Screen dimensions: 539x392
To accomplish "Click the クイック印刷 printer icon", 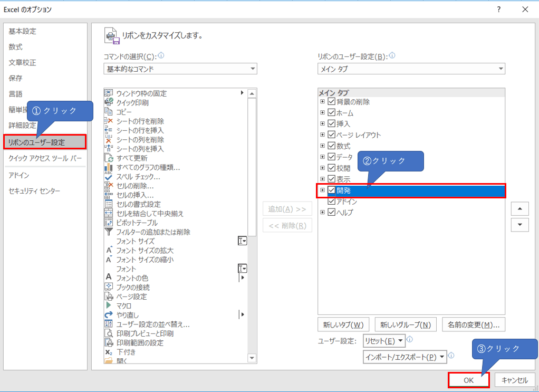I will (108, 102).
